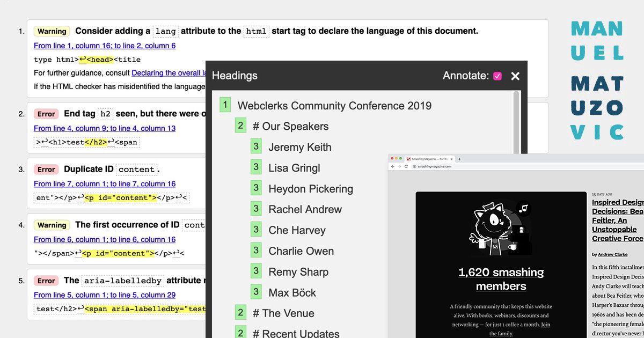Click 'Duplicate ID content.' message text
Viewport: 644px width, 338px height.
pos(112,169)
